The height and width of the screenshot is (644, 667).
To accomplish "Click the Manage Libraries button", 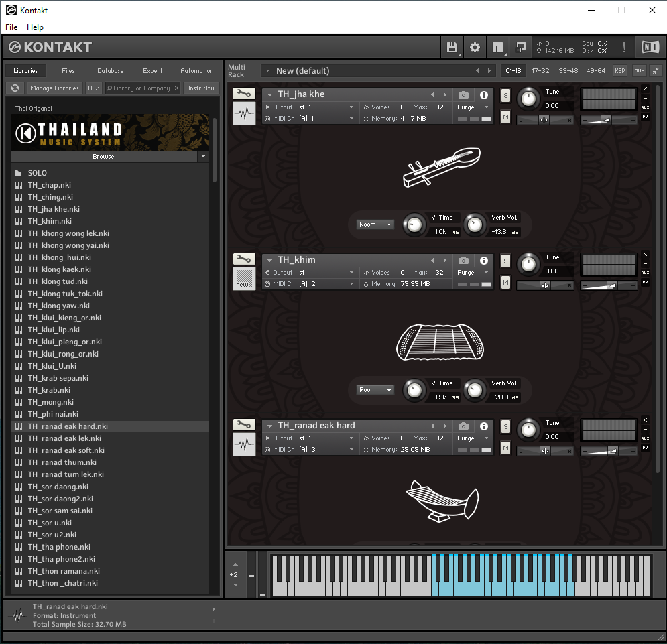I will (54, 88).
